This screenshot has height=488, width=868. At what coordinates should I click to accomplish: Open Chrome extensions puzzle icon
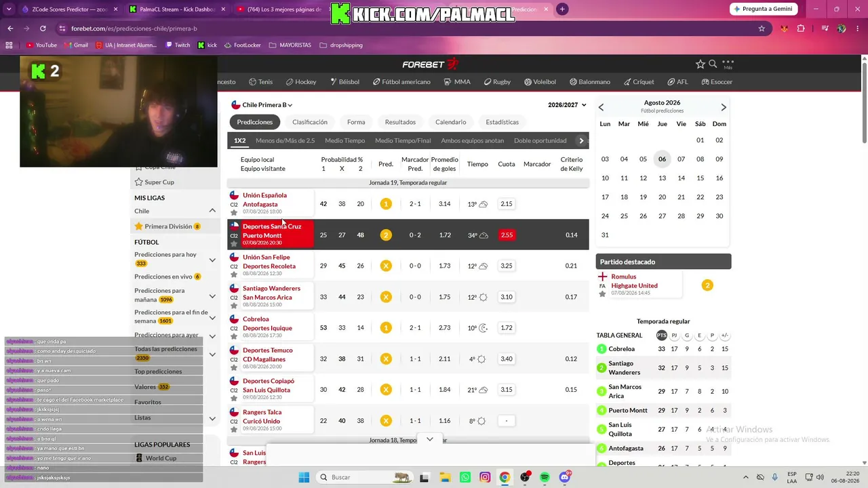click(801, 28)
